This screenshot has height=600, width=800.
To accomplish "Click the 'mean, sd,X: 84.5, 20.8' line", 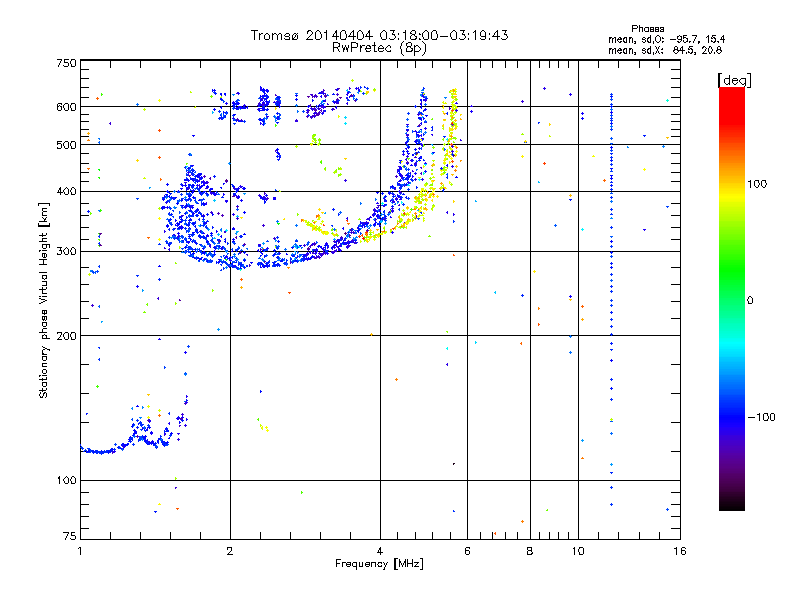I will point(665,50).
